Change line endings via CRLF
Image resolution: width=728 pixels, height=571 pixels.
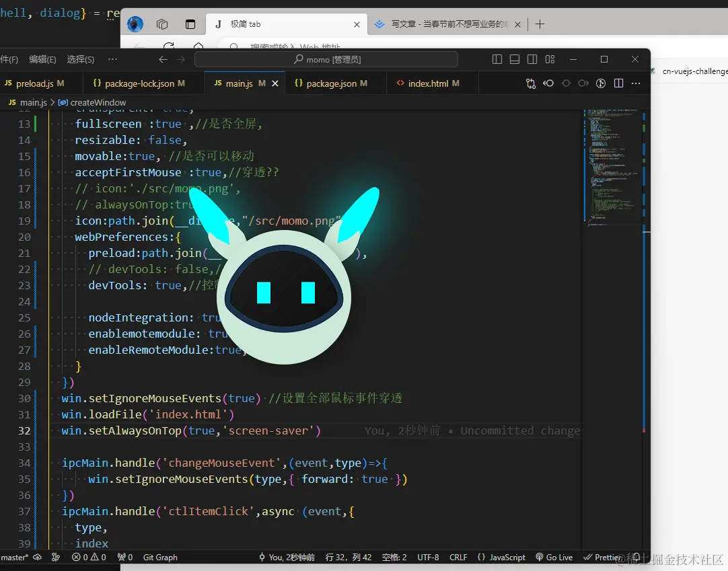458,558
